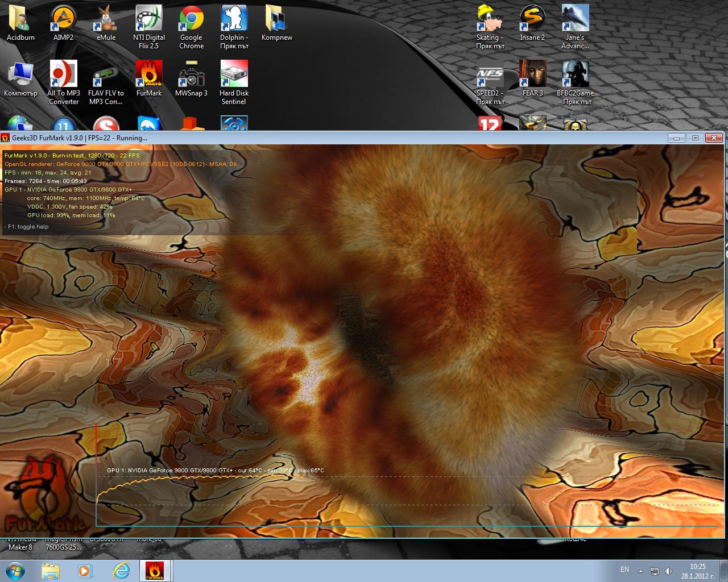This screenshot has height=582, width=728.
Task: Open eMule desktop shortcut
Action: pyautogui.click(x=106, y=23)
